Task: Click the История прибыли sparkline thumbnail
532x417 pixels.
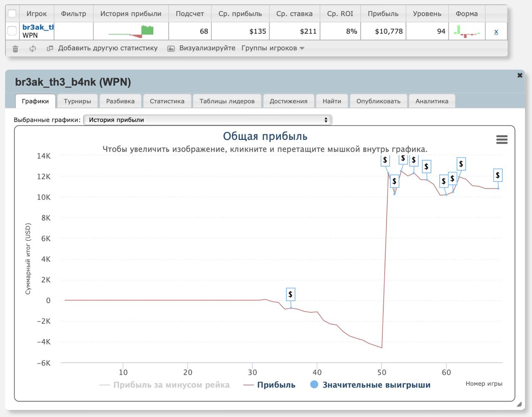Action: point(131,31)
